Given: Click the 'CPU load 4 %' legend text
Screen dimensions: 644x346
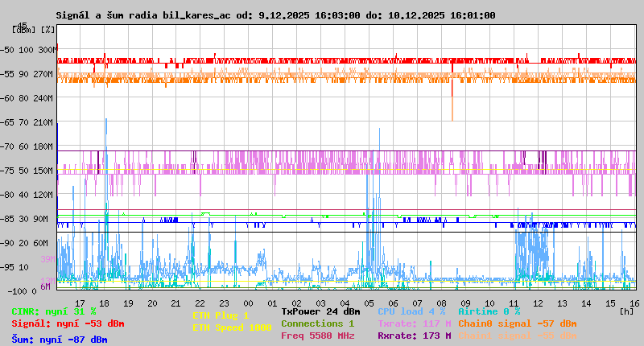Looking at the screenshot, I should (x=411, y=311).
